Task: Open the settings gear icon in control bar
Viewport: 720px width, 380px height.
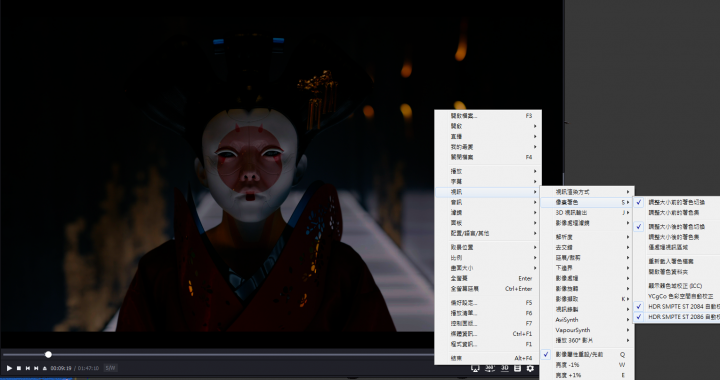Action: [x=530, y=368]
